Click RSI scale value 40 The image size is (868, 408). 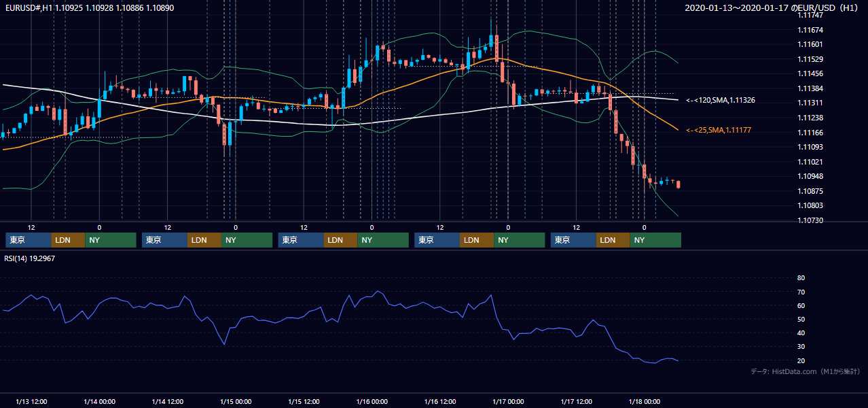(x=801, y=333)
